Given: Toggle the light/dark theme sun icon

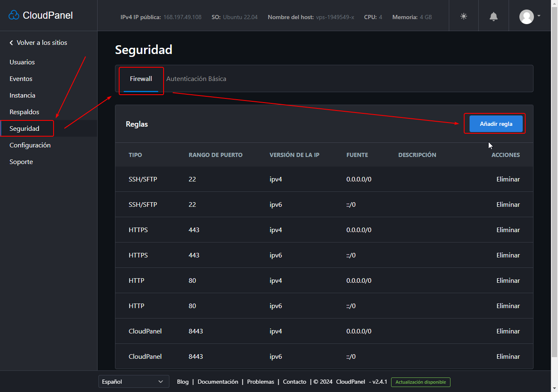Looking at the screenshot, I should (464, 16).
